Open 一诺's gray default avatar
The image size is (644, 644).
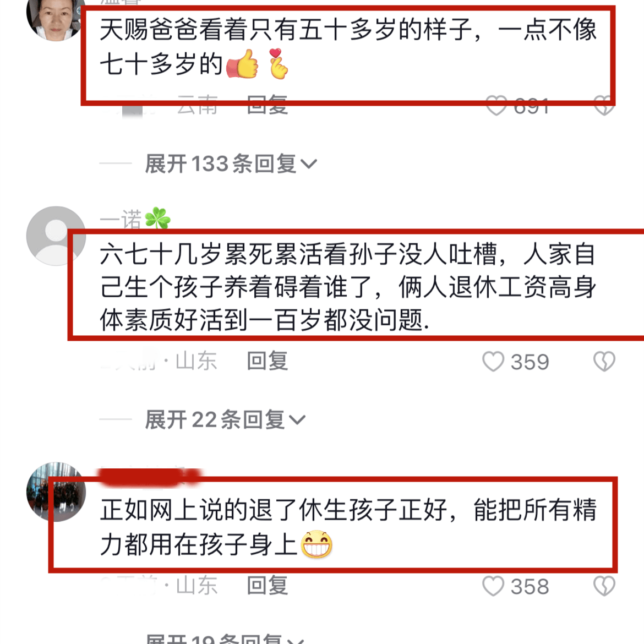(x=56, y=236)
